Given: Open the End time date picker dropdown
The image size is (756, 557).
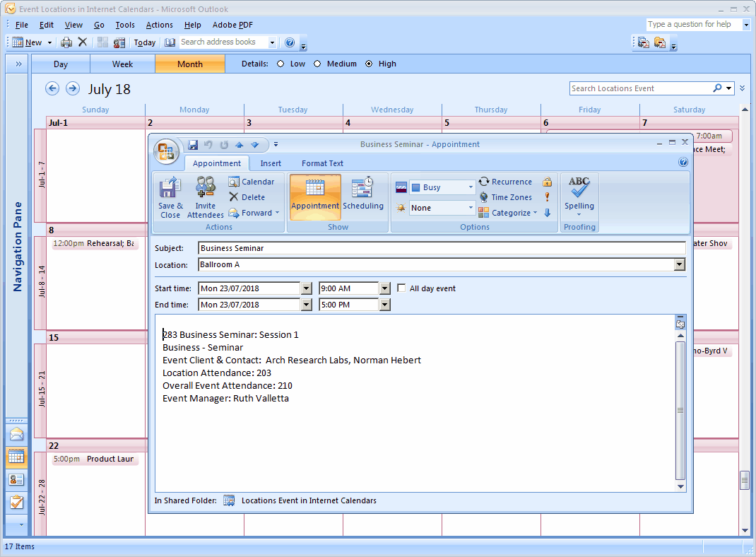Looking at the screenshot, I should [307, 305].
